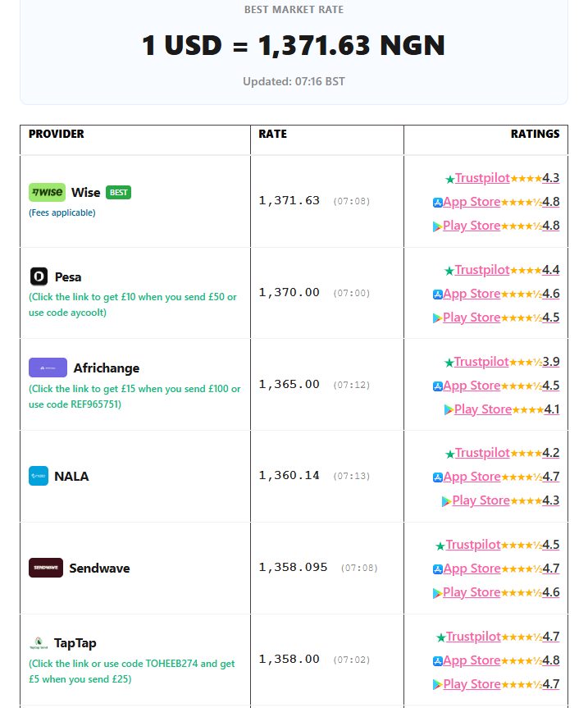
Task: Click Play Store icon in Sendwave row
Action: click(437, 593)
